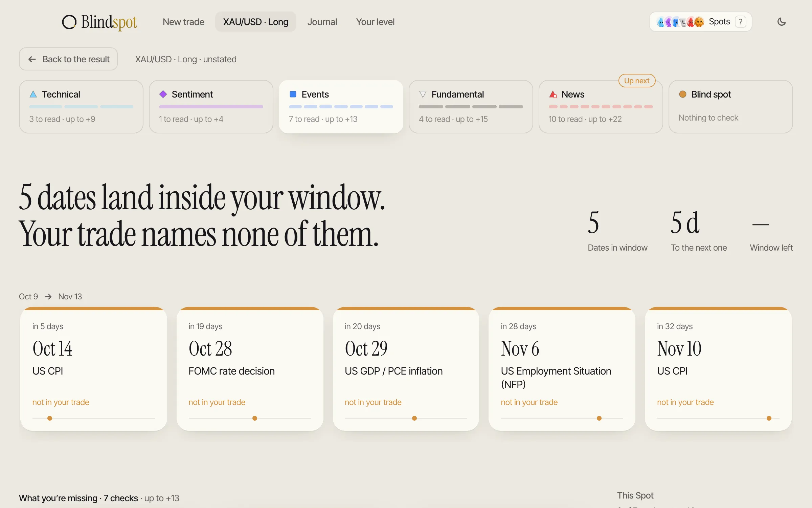Click the Spots avatar cluster
Image resolution: width=812 pixels, height=508 pixels.
tap(680, 22)
